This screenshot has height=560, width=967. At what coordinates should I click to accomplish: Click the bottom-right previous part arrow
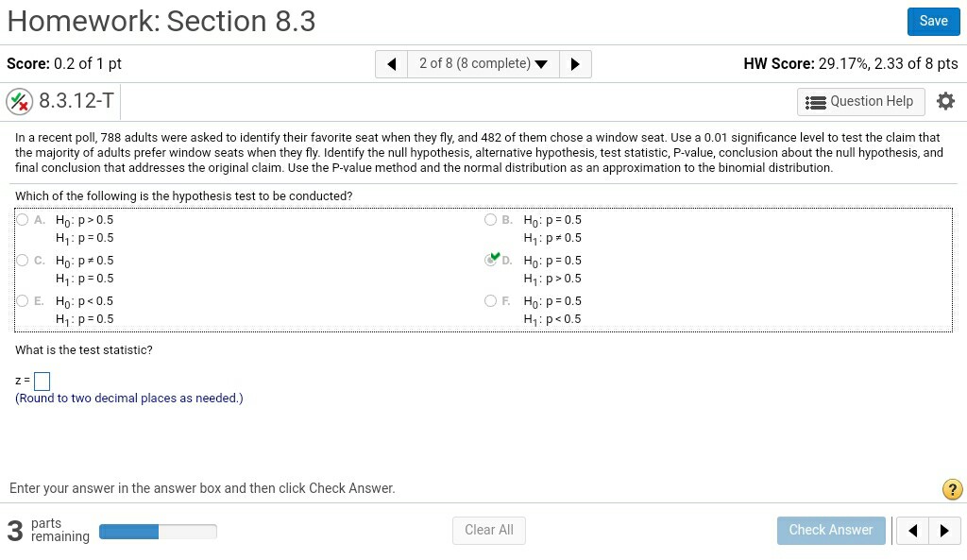tap(912, 531)
